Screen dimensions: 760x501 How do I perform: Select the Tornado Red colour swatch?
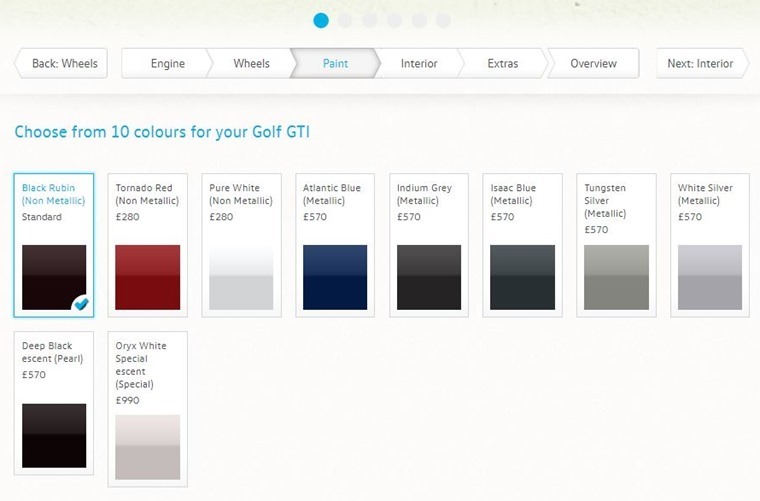pos(147,277)
